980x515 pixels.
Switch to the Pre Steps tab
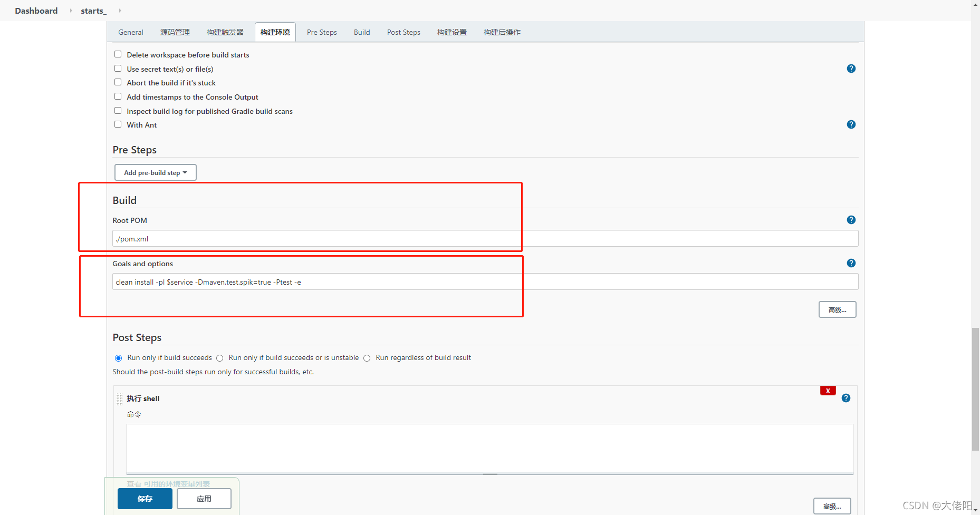tap(322, 32)
